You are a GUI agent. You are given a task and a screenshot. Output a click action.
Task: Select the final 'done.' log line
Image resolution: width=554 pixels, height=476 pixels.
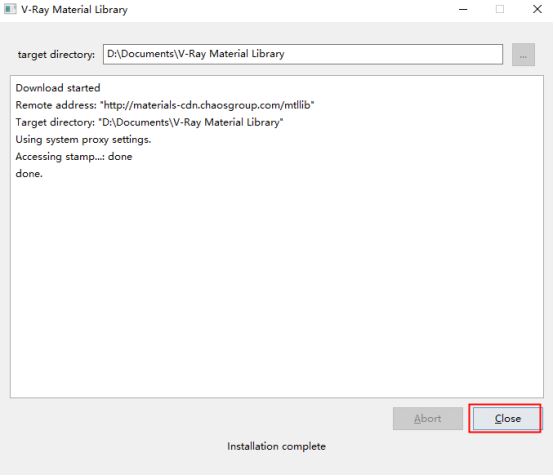coord(29,174)
